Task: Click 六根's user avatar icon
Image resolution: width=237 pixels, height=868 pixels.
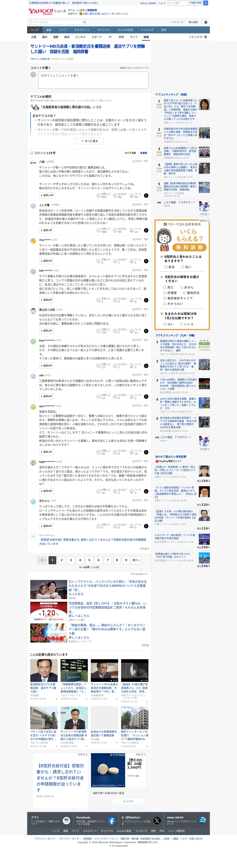Action: tap(33, 162)
